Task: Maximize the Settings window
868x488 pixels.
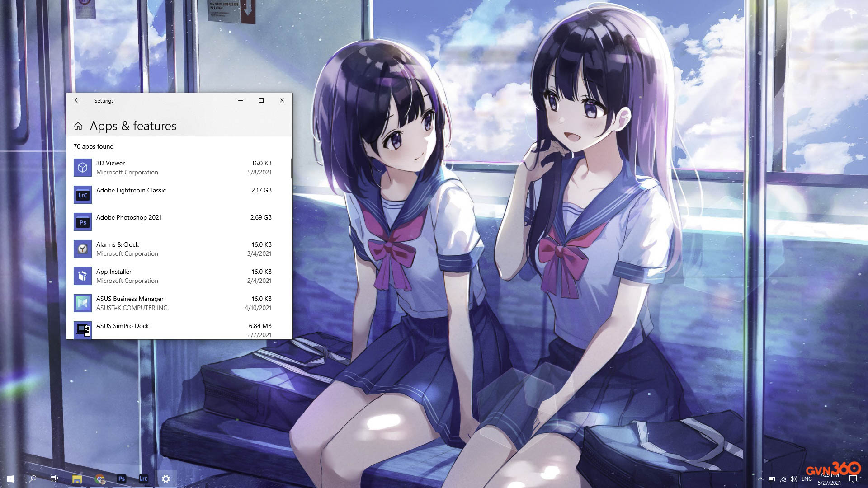Action: point(261,100)
